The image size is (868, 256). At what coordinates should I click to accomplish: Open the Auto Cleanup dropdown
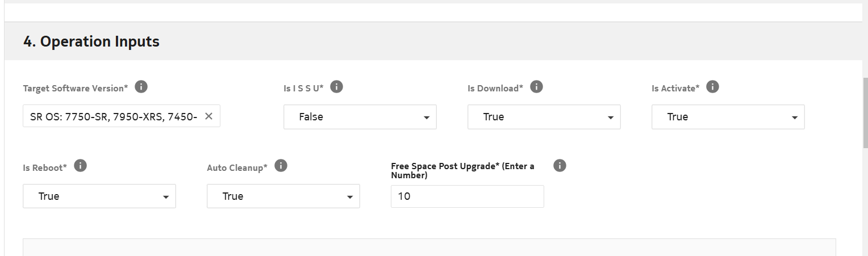[283, 196]
